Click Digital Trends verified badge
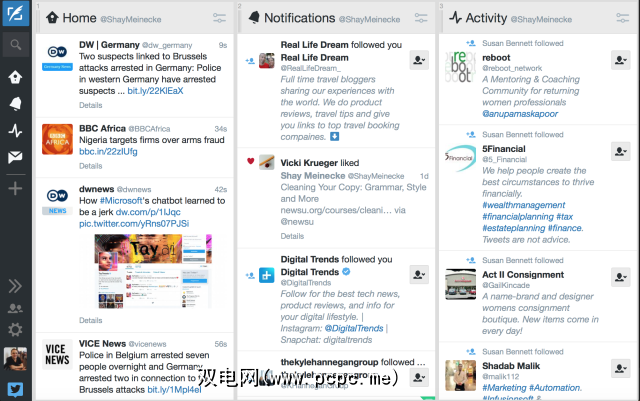 [x=346, y=272]
